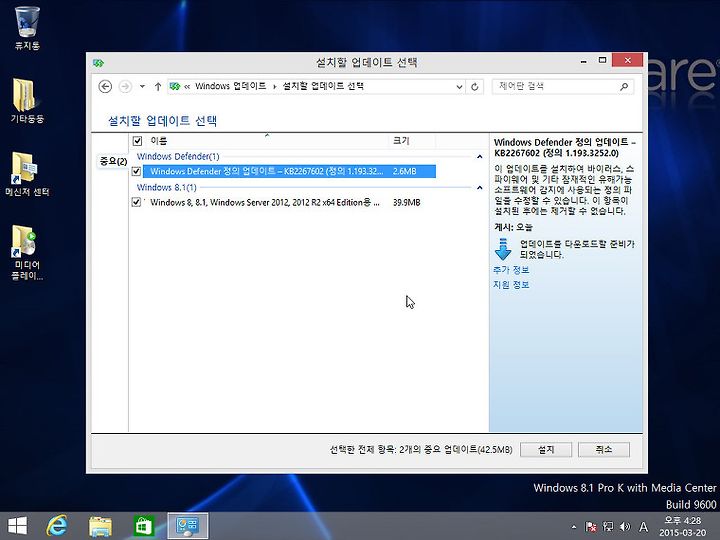Click Windows 업데이트 breadcrumb
The height and width of the screenshot is (540, 720).
(x=231, y=86)
